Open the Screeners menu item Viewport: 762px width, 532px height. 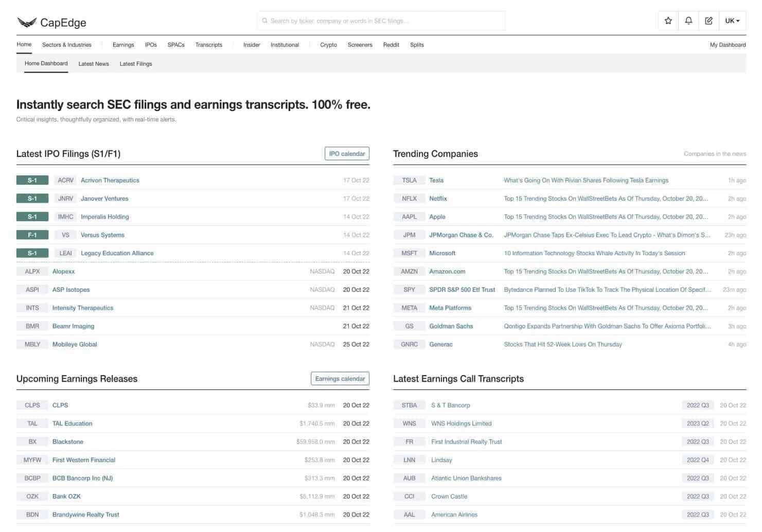coord(360,45)
